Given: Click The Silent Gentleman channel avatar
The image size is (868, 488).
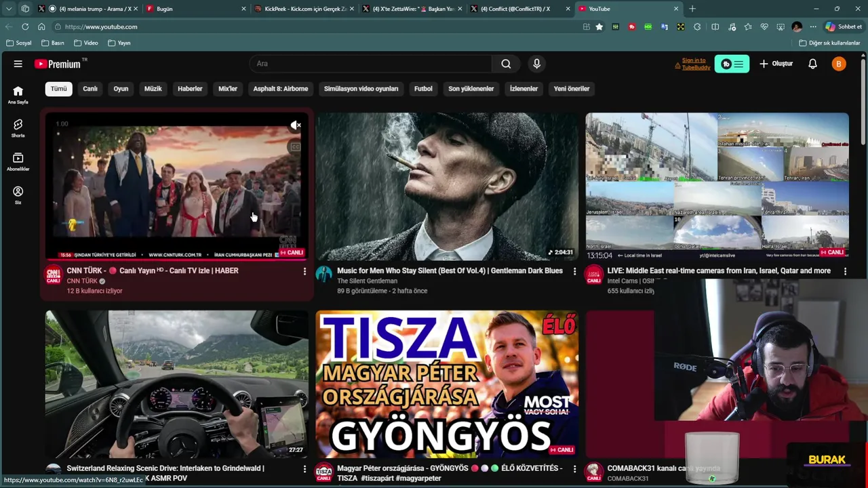Looking at the screenshot, I should [323, 274].
